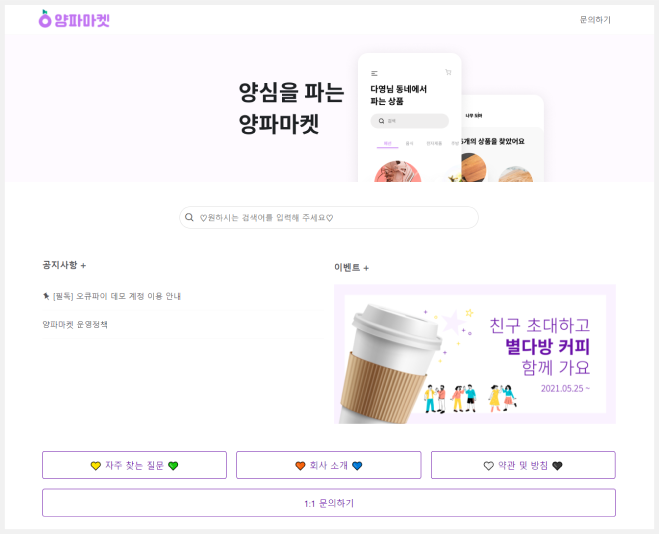
Task: Click the green heart on 자주 찾는 질문
Action: (x=173, y=466)
